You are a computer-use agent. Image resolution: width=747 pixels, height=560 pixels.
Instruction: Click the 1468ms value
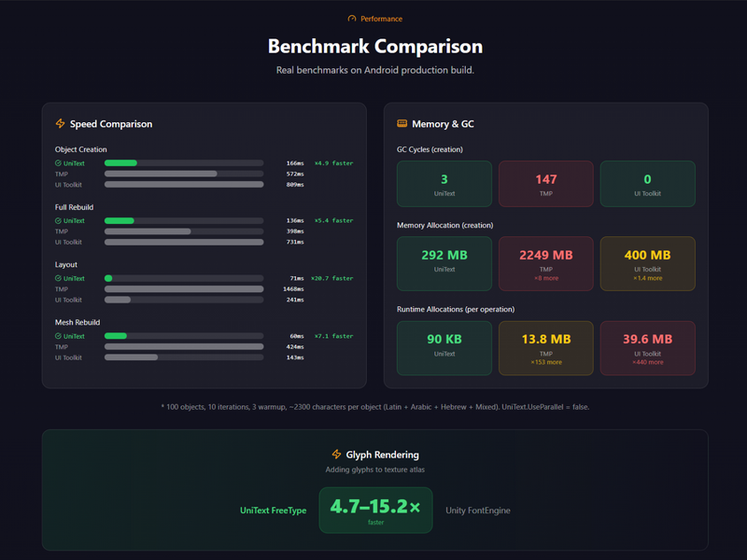[x=293, y=289]
